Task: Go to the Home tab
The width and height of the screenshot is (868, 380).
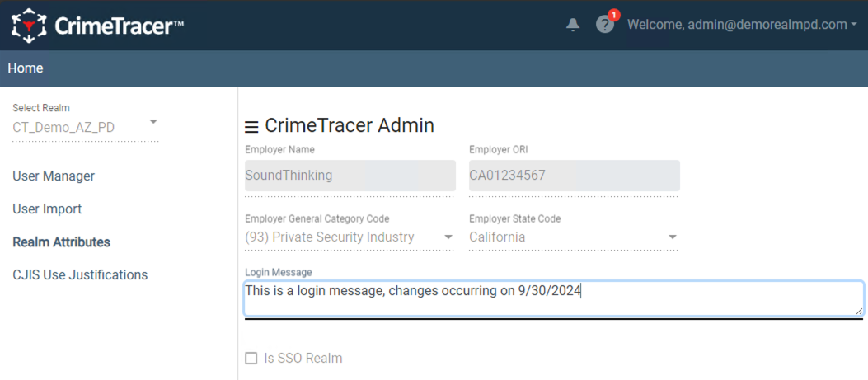Action: click(26, 68)
